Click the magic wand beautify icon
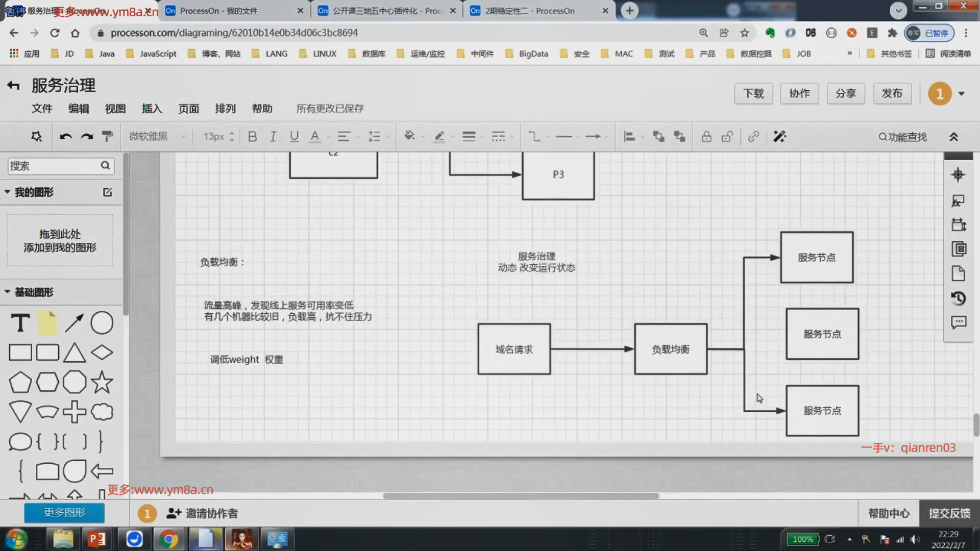 coord(779,137)
